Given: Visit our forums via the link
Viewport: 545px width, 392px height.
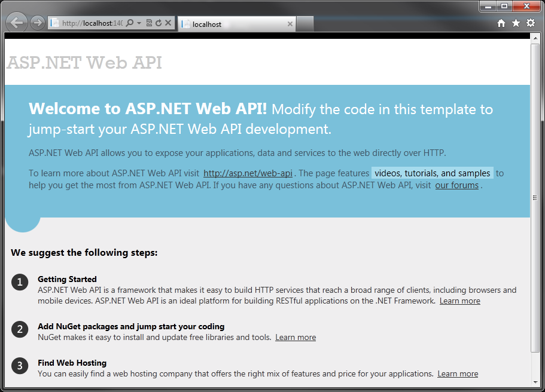Looking at the screenshot, I should point(456,185).
